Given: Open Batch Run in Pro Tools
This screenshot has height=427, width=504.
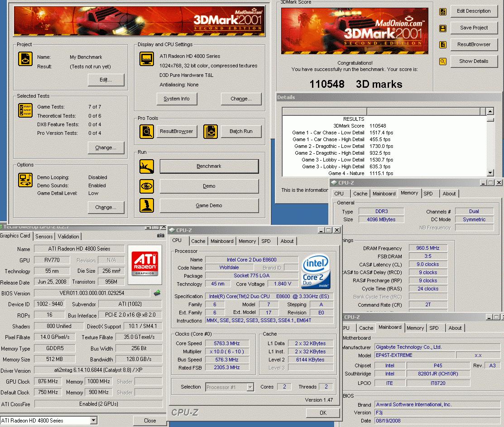Looking at the screenshot, I should pos(241,131).
